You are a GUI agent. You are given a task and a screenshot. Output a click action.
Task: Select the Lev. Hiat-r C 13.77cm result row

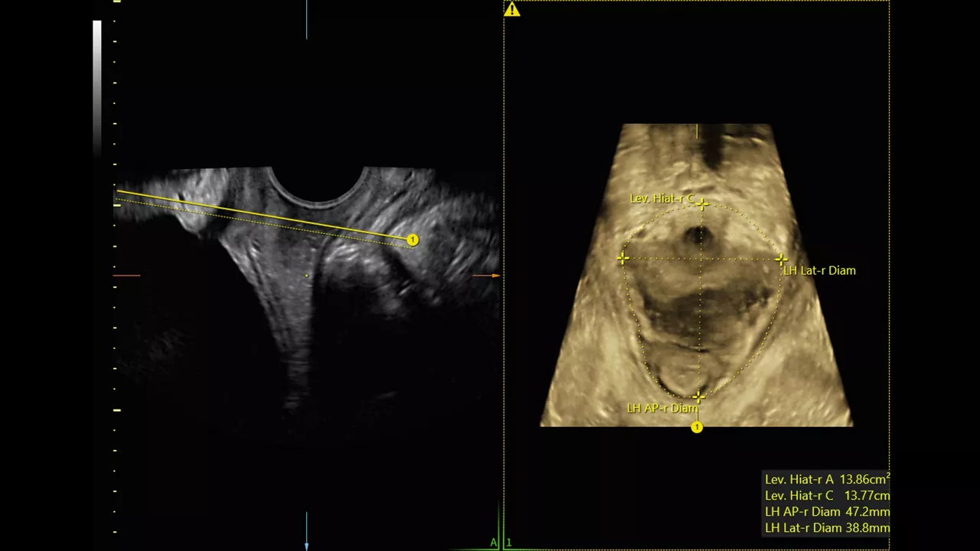click(x=827, y=496)
